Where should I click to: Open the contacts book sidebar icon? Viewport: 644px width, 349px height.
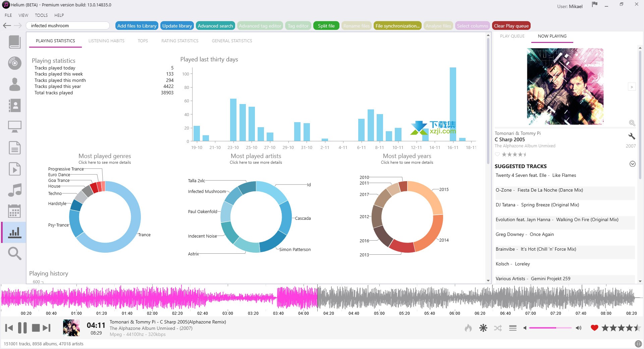click(15, 105)
